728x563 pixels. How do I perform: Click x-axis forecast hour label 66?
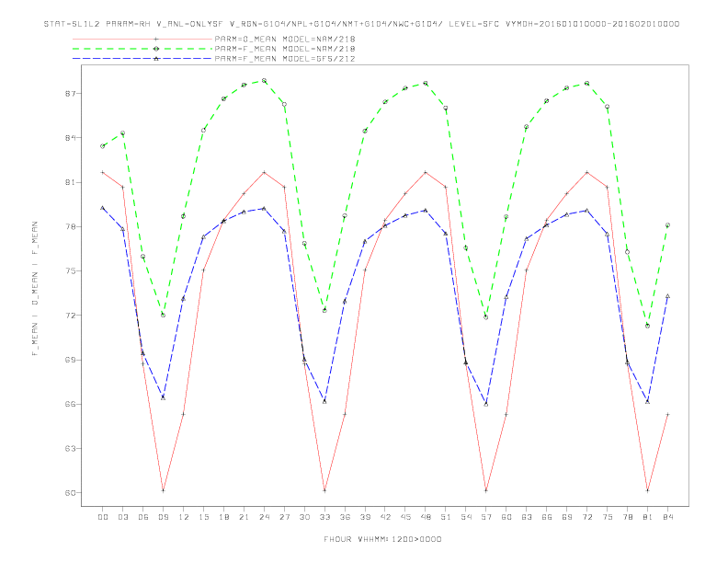point(547,517)
